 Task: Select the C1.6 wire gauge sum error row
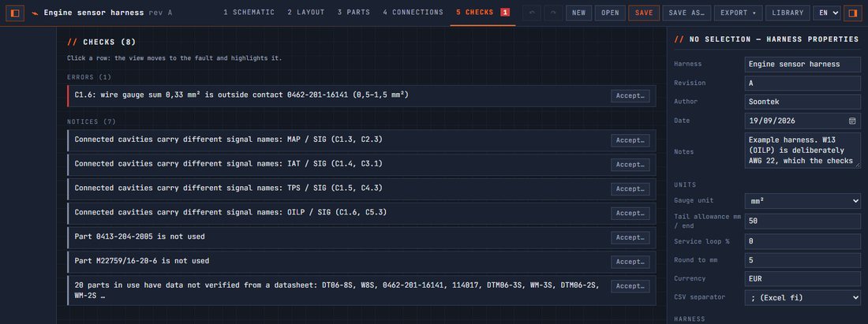point(361,95)
